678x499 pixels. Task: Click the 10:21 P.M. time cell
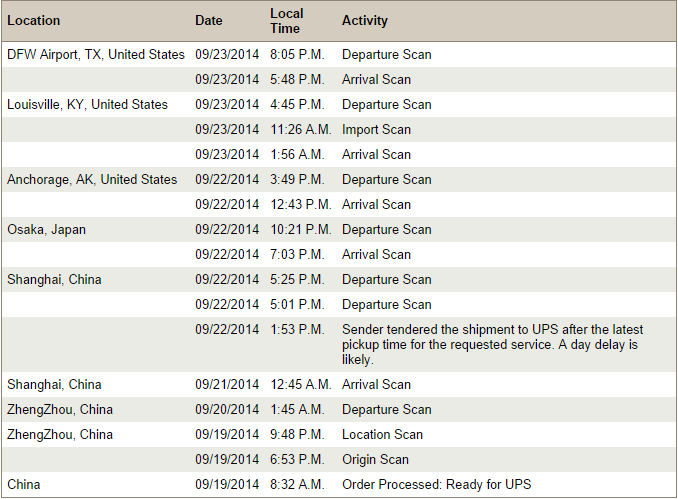301,230
